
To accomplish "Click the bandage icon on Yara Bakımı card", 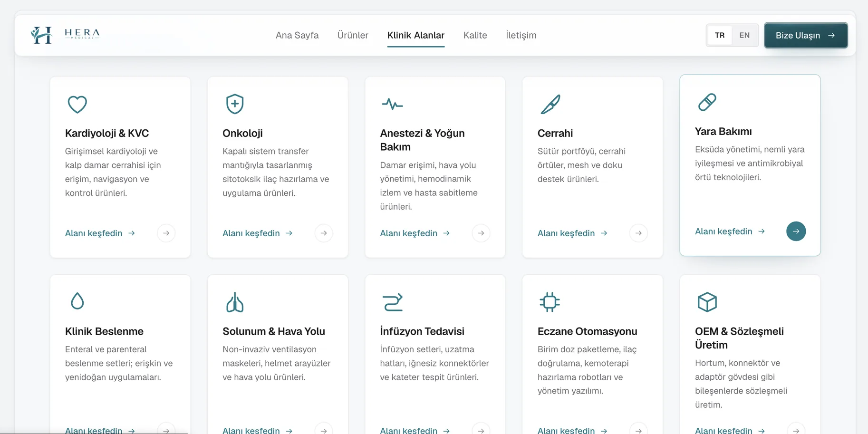I will (x=707, y=102).
